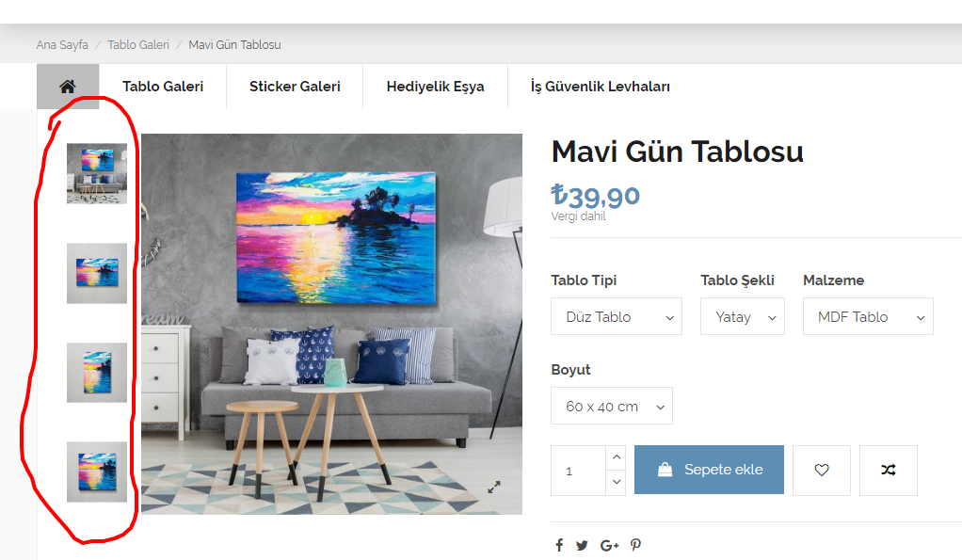Select the first room-scene thumbnail
The height and width of the screenshot is (560, 962).
[97, 173]
